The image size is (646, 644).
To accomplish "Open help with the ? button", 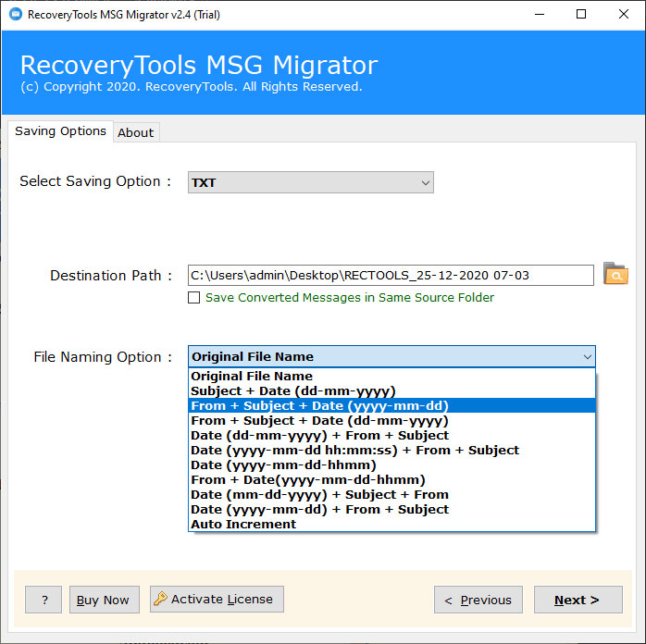I will (43, 600).
